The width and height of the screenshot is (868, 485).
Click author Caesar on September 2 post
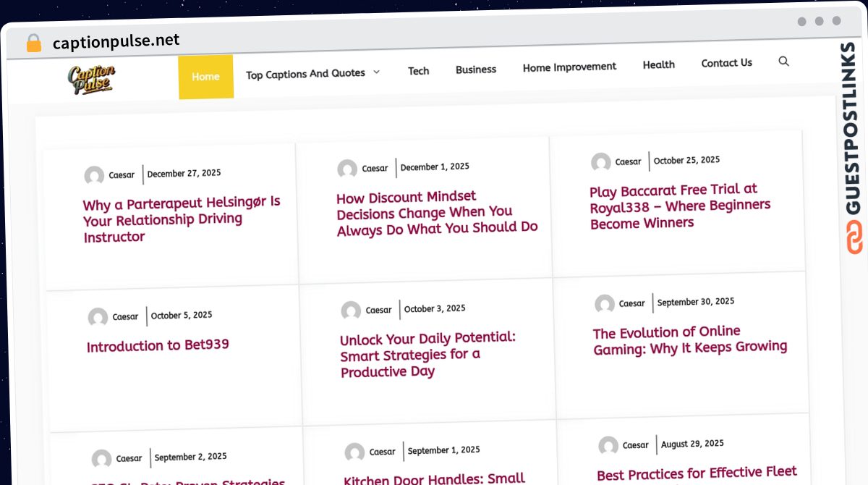pyautogui.click(x=129, y=458)
